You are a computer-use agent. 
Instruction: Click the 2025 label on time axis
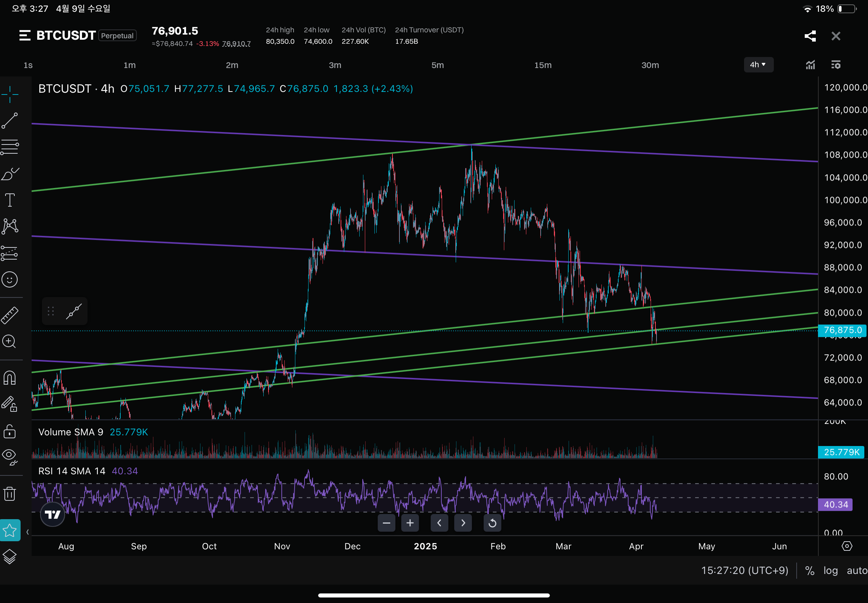pyautogui.click(x=426, y=546)
